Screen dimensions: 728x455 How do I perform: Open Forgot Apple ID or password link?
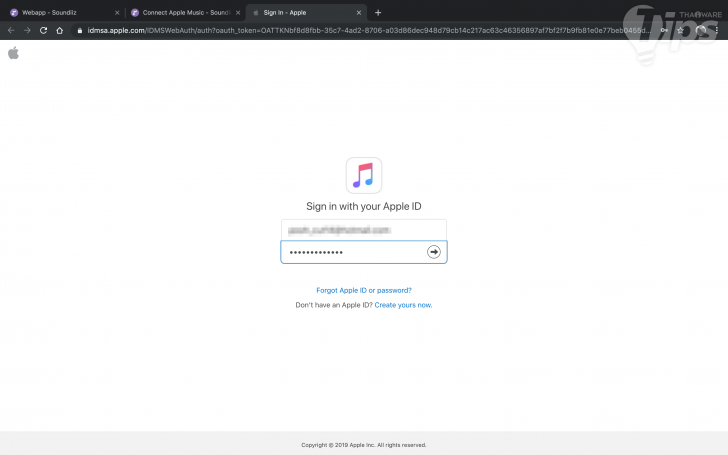click(x=364, y=290)
